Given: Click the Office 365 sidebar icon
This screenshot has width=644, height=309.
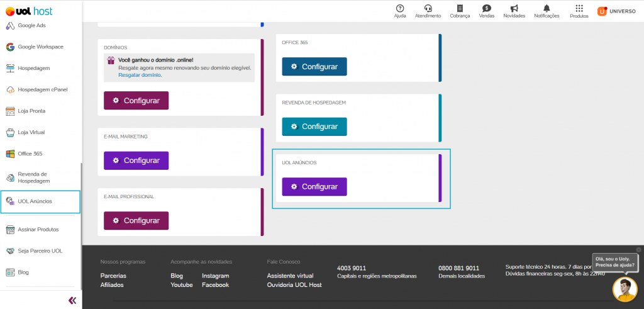Looking at the screenshot, I should [x=10, y=154].
